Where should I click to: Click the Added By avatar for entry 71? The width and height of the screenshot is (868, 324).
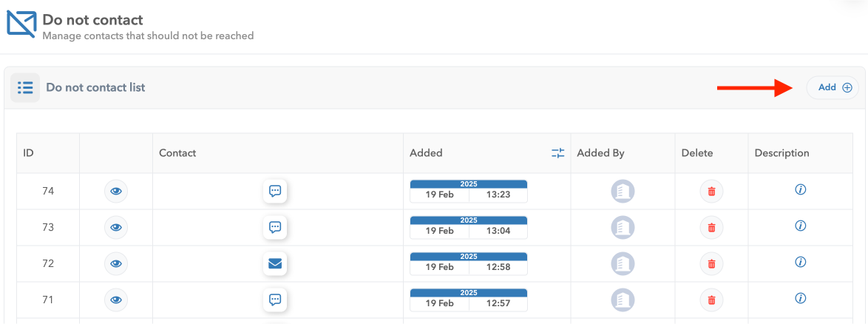click(623, 300)
